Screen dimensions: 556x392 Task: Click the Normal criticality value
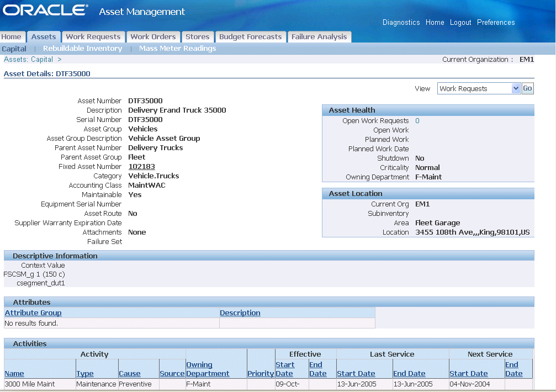pyautogui.click(x=427, y=168)
